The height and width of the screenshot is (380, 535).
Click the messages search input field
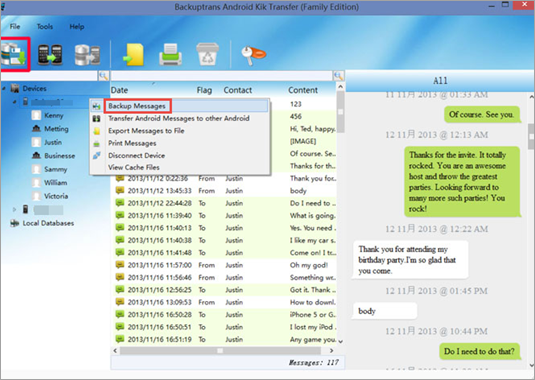point(222,76)
